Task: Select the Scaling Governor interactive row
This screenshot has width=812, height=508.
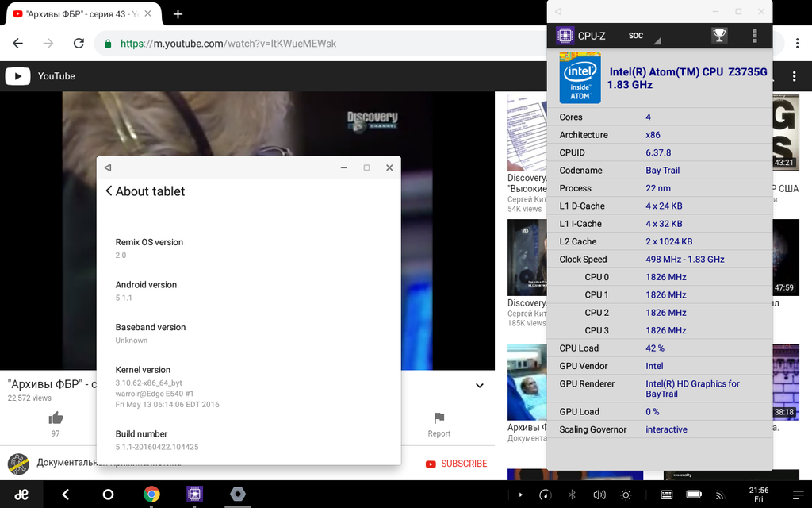Action: 660,429
